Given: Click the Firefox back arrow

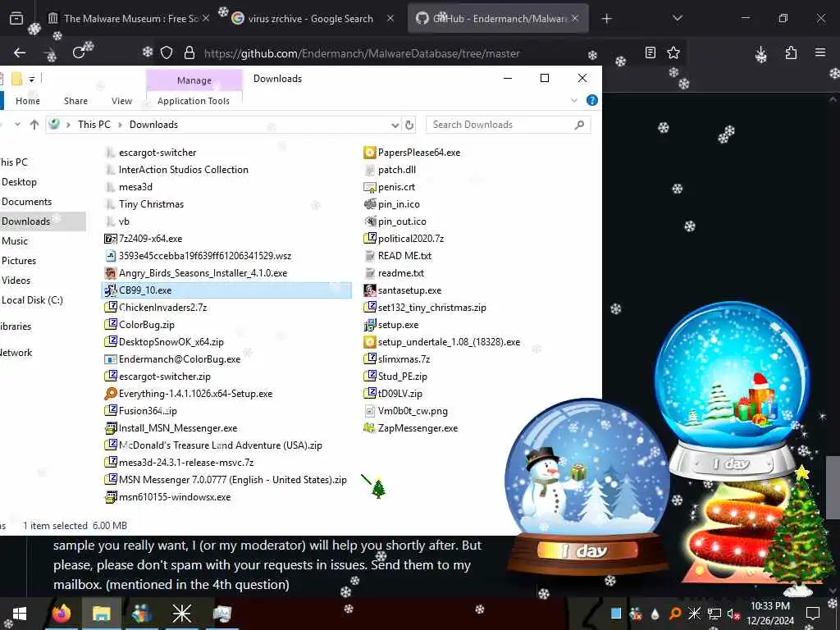Looking at the screenshot, I should click(x=20, y=52).
